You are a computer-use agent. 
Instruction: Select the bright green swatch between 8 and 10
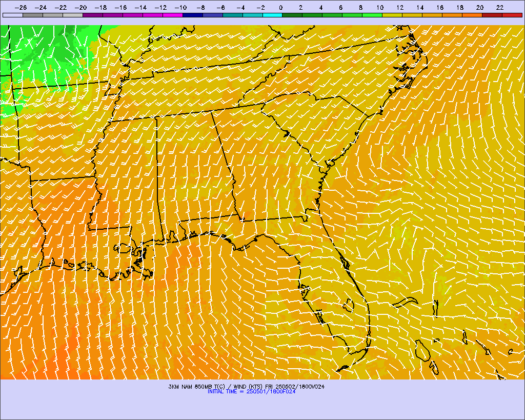click(372, 15)
